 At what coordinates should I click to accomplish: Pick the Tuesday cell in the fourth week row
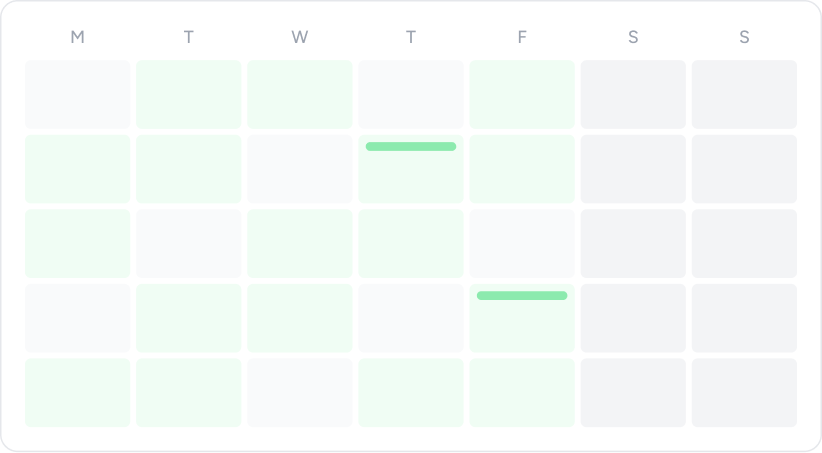[x=189, y=318]
